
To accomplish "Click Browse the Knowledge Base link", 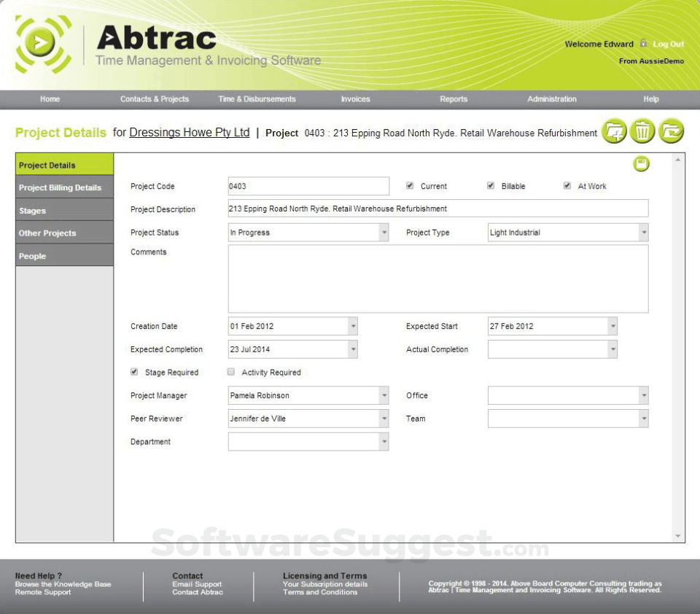I will coord(63,584).
